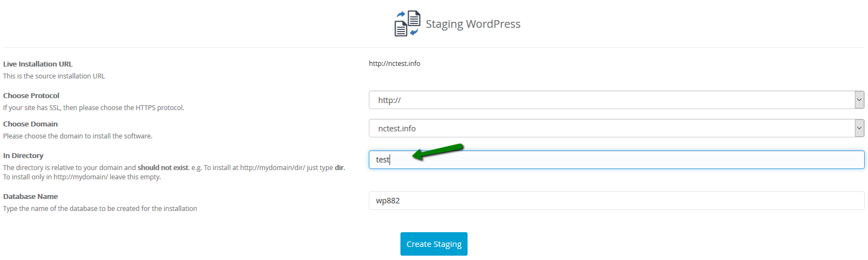Click the Staging WordPress heading
This screenshot has height=260, width=868.
pyautogui.click(x=473, y=24)
